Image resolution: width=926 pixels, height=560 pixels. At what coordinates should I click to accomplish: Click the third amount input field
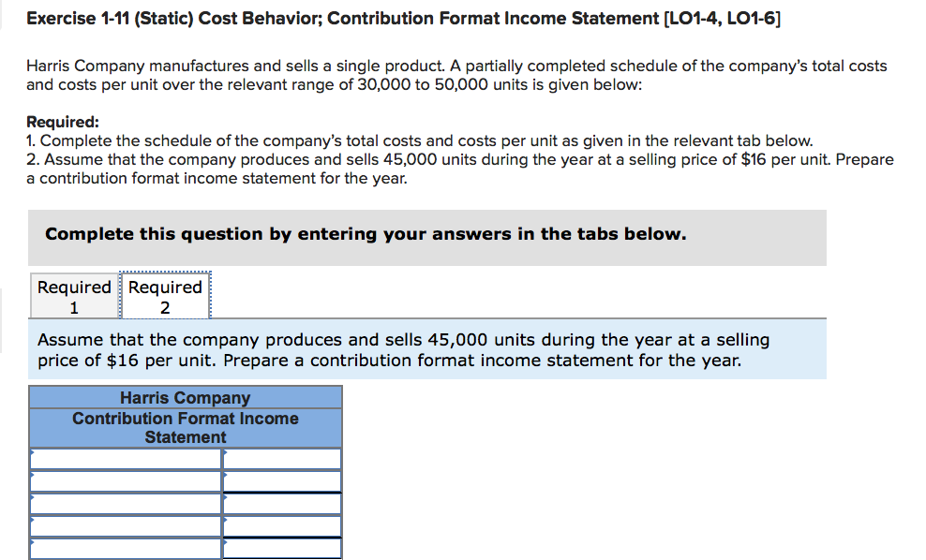281,502
